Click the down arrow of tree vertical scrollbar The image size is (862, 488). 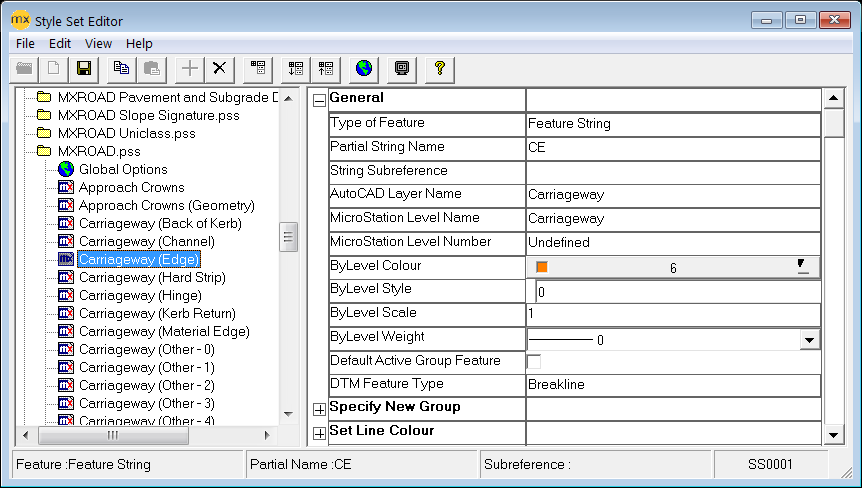(289, 414)
